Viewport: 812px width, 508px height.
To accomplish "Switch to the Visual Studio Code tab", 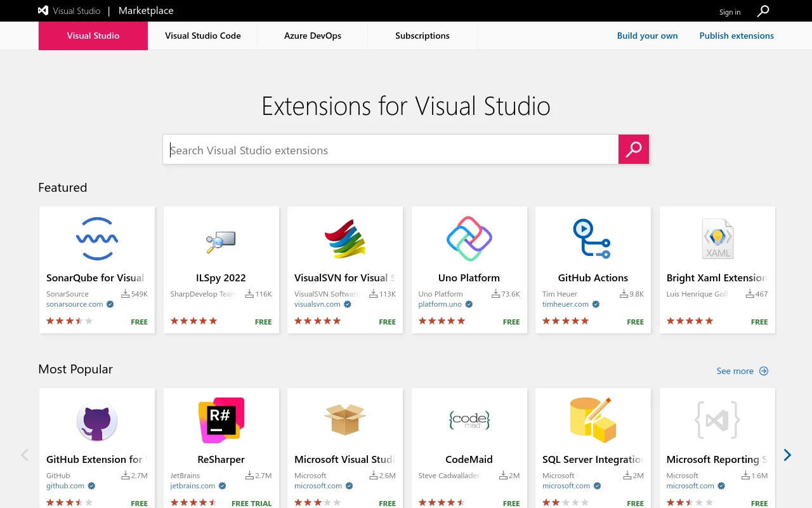I will tap(203, 36).
